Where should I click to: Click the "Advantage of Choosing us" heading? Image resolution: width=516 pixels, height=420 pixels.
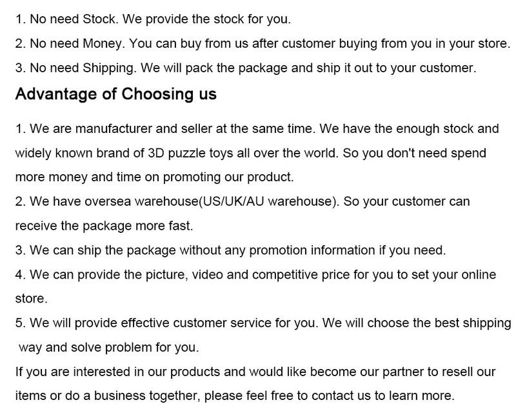click(115, 94)
